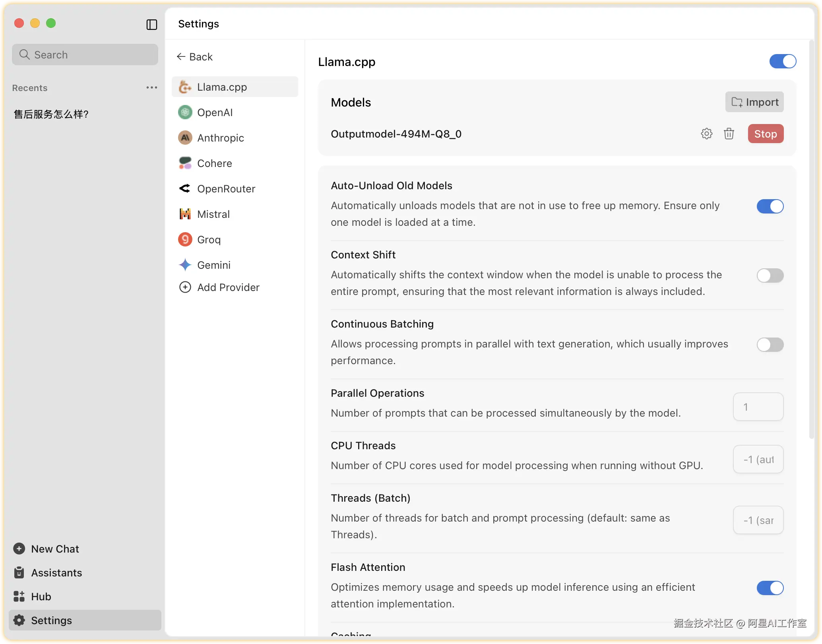822x644 pixels.
Task: Enable Continuous Batching switch
Action: pyautogui.click(x=770, y=345)
